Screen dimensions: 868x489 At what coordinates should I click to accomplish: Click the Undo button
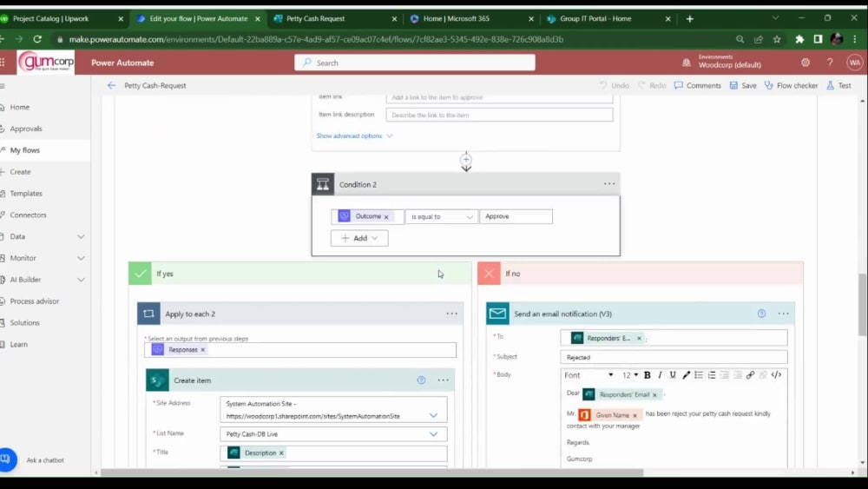coord(615,85)
